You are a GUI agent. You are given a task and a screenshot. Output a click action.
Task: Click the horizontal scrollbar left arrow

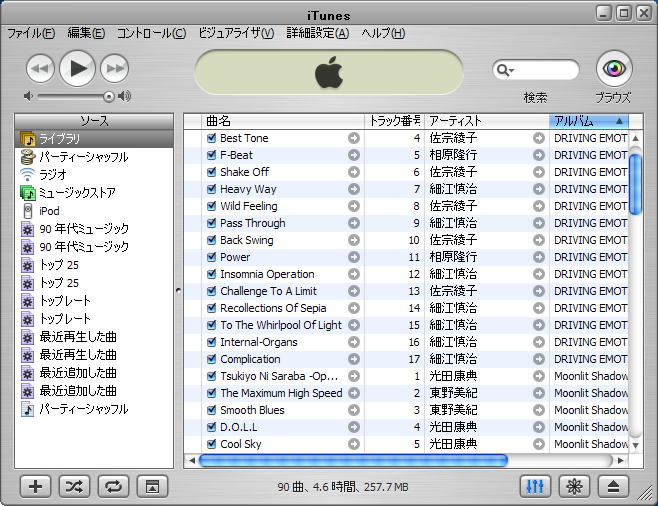tap(192, 460)
